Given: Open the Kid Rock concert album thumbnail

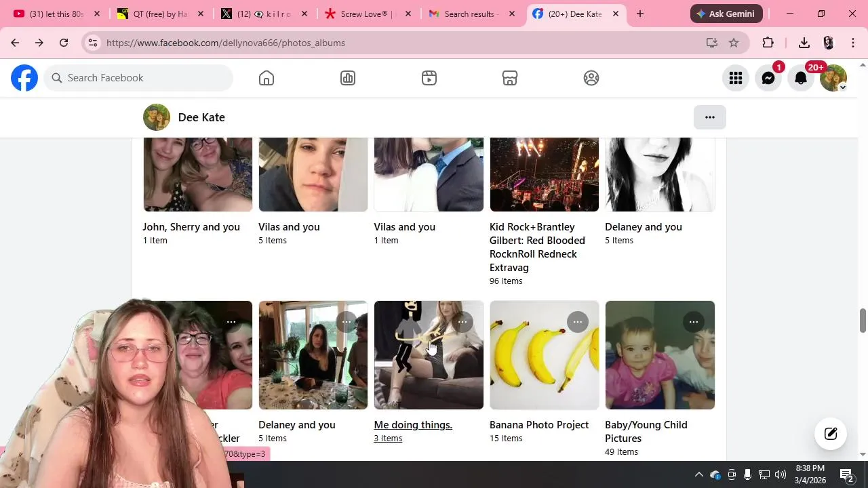Looking at the screenshot, I should pyautogui.click(x=545, y=175).
